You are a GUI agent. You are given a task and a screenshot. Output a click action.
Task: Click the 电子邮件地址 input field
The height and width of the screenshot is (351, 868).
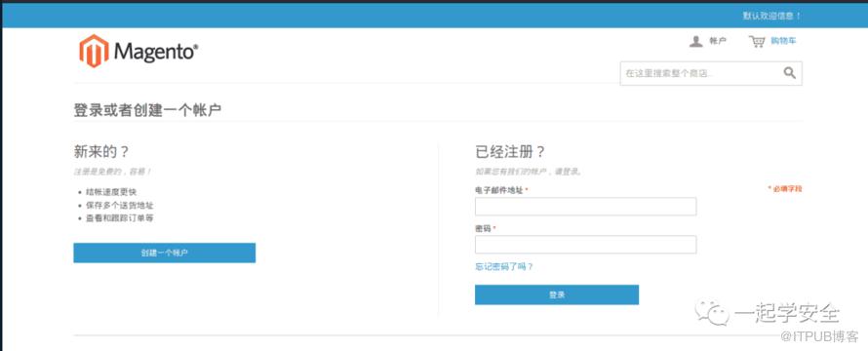pyautogui.click(x=586, y=207)
